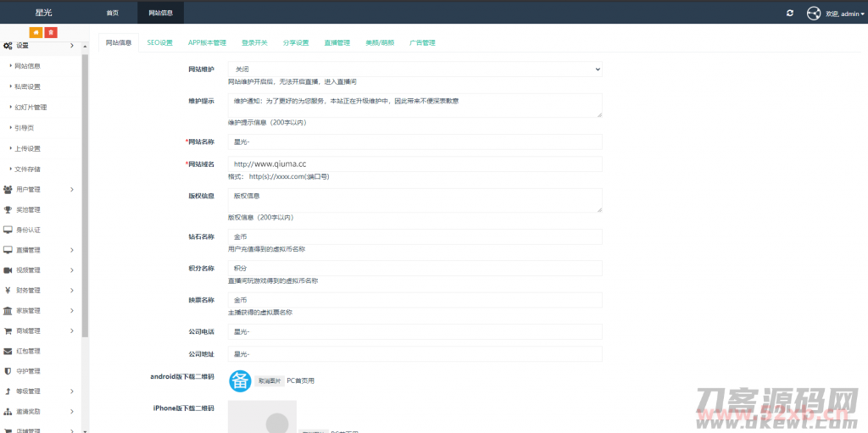Open the 登录开关 tab
Viewport: 868px width, 433px height.
[x=254, y=42]
